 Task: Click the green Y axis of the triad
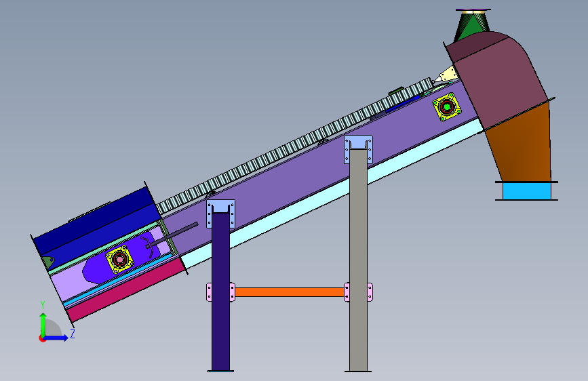click(x=43, y=324)
